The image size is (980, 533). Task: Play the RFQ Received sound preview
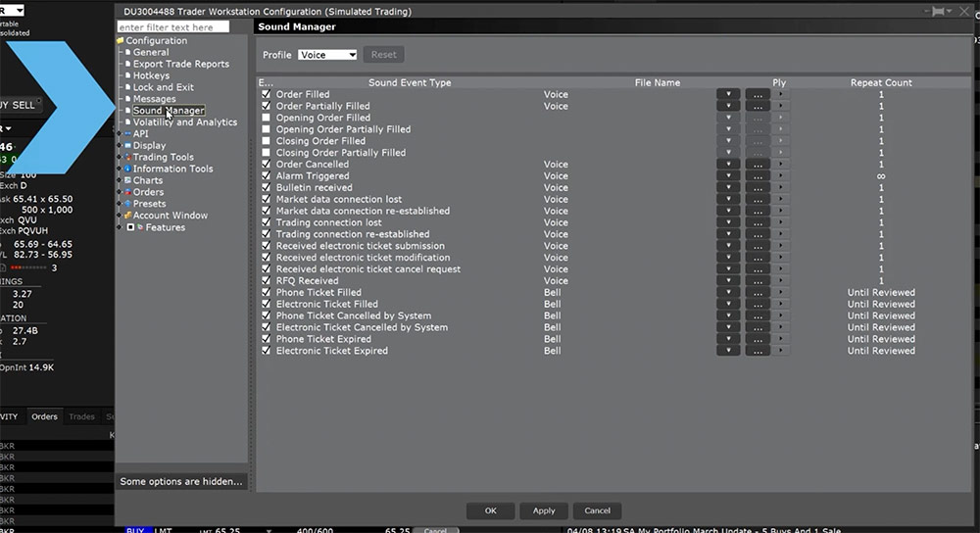(781, 281)
